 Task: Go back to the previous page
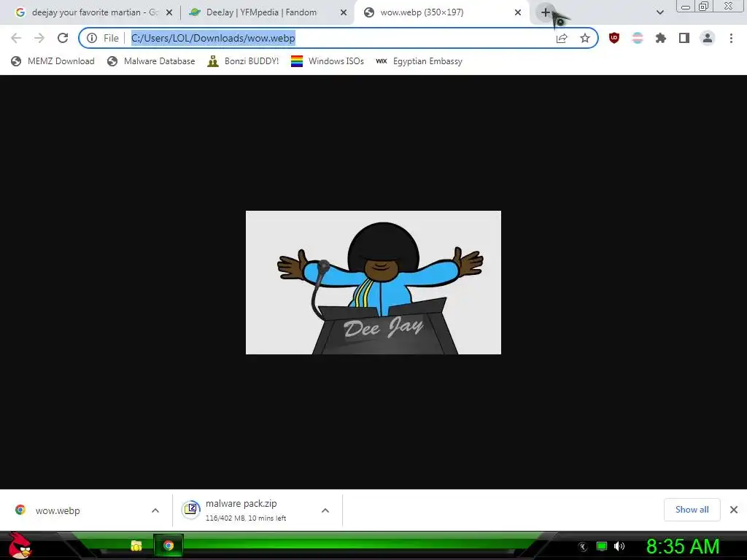point(16,38)
